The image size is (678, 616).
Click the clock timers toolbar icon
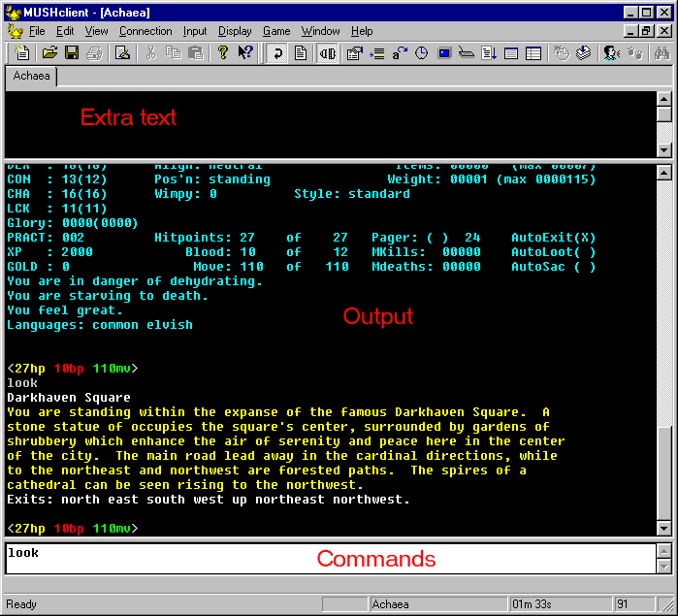[x=422, y=53]
